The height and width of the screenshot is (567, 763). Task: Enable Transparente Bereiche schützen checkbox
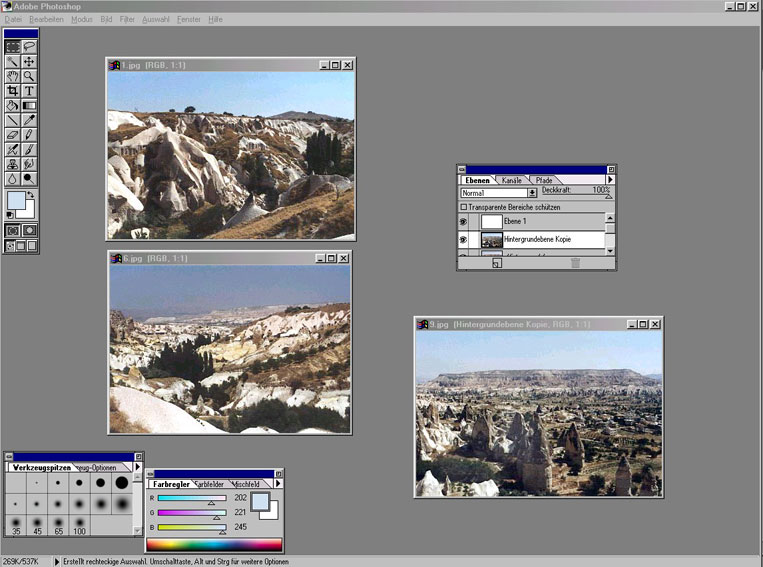(x=463, y=207)
